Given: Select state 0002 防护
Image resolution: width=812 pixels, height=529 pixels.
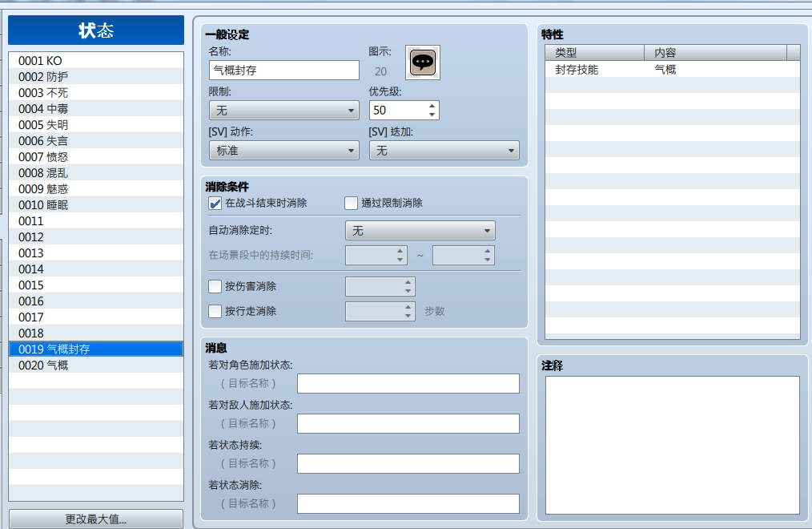Looking at the screenshot, I should [x=96, y=77].
